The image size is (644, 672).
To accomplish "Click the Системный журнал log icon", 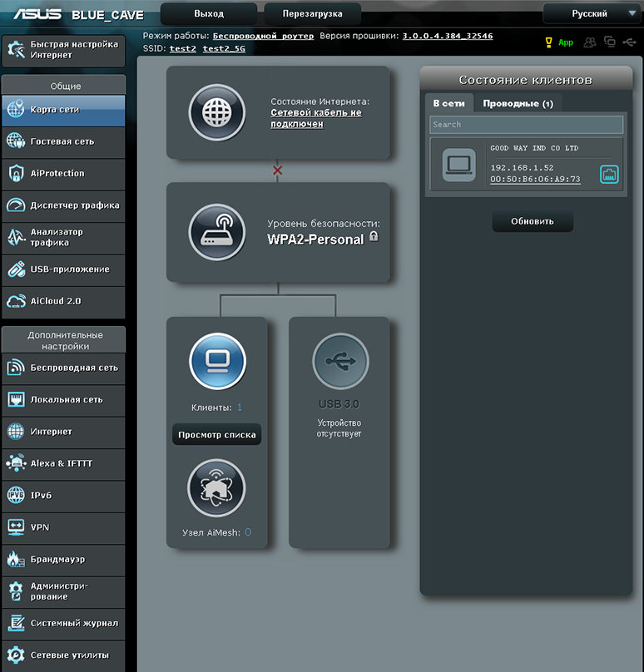I will coord(16,623).
